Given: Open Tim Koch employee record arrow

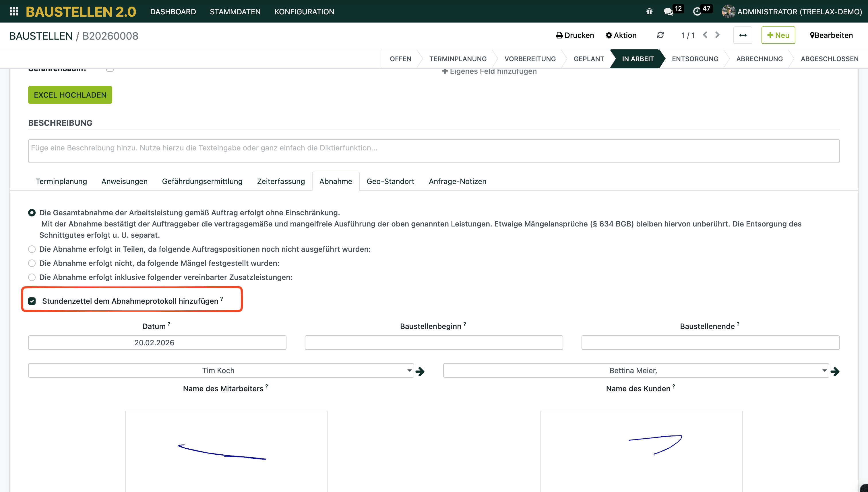Looking at the screenshot, I should pos(420,372).
